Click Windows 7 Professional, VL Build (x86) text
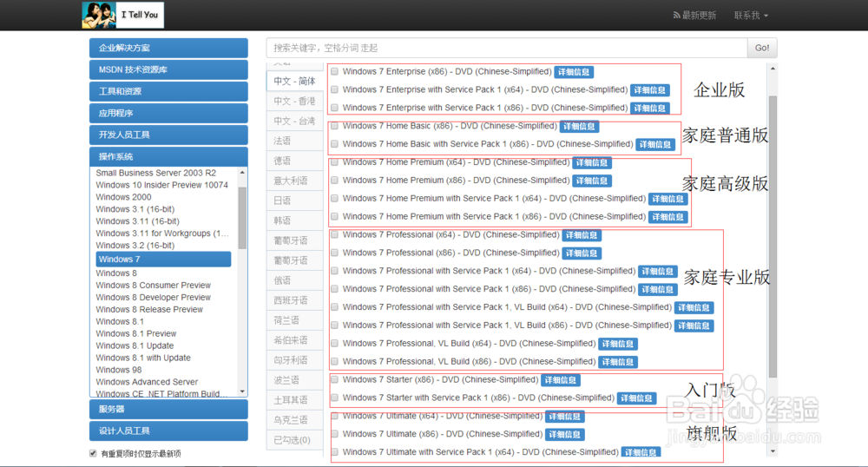The height and width of the screenshot is (467, 868). pyautogui.click(x=469, y=361)
